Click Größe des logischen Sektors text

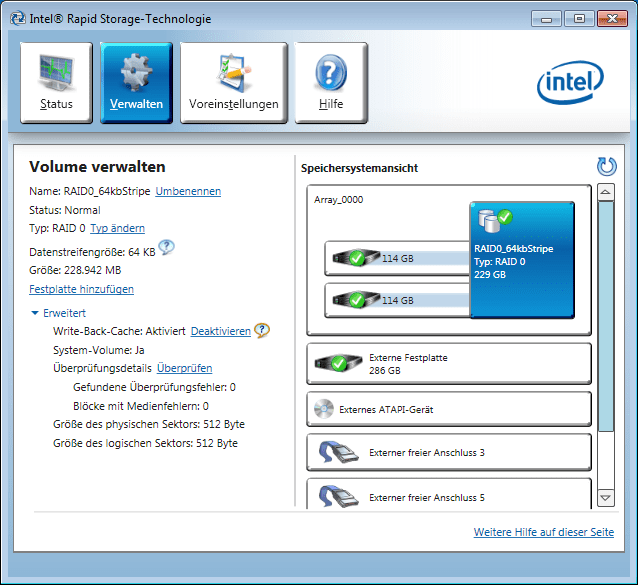click(145, 443)
